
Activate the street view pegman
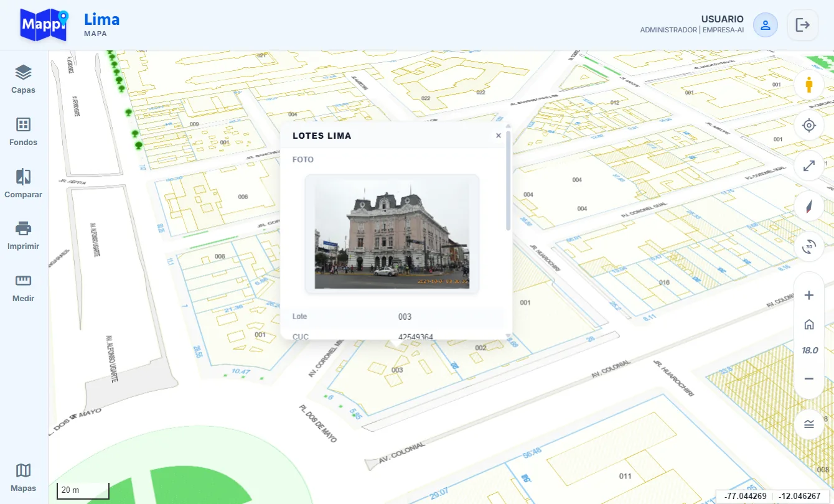809,85
